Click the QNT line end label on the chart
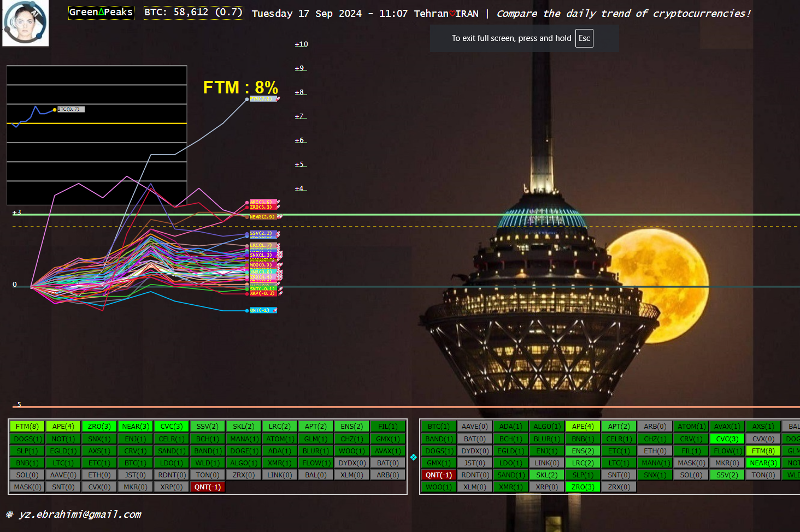This screenshot has width=800, height=532. (x=263, y=310)
